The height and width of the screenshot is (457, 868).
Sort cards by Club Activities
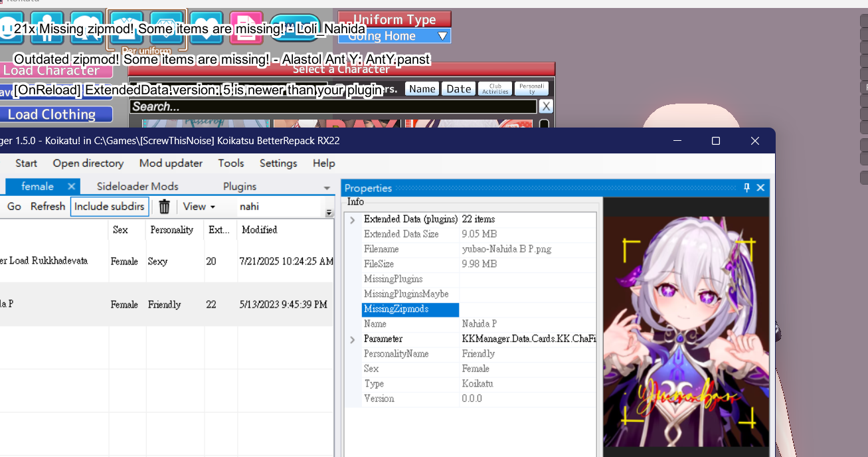495,89
